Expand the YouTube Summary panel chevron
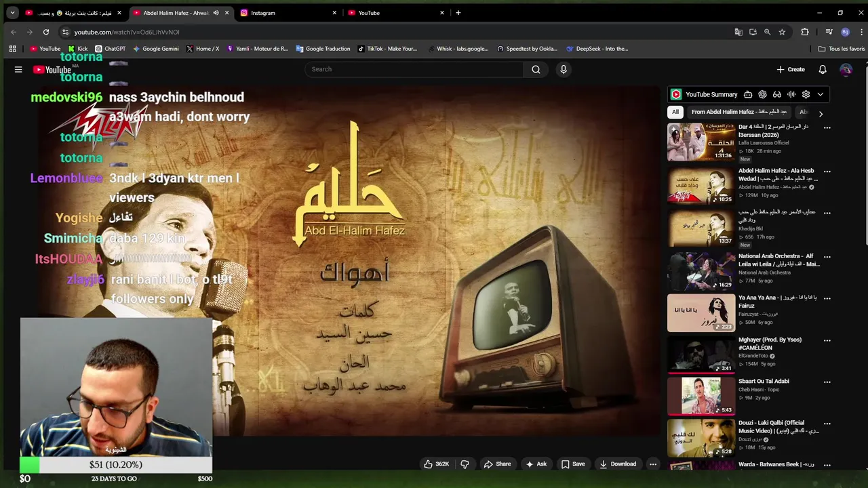Image resolution: width=868 pixels, height=488 pixels. (x=821, y=94)
